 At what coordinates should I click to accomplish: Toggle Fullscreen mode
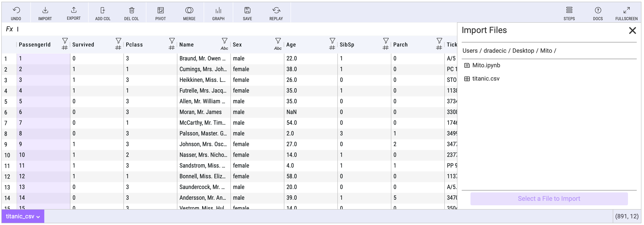coord(626,10)
